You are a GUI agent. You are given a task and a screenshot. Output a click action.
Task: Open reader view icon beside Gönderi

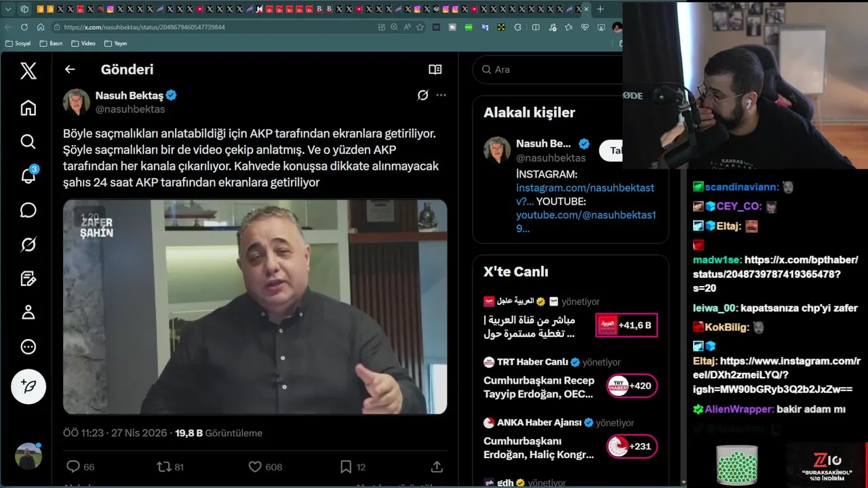click(x=435, y=69)
